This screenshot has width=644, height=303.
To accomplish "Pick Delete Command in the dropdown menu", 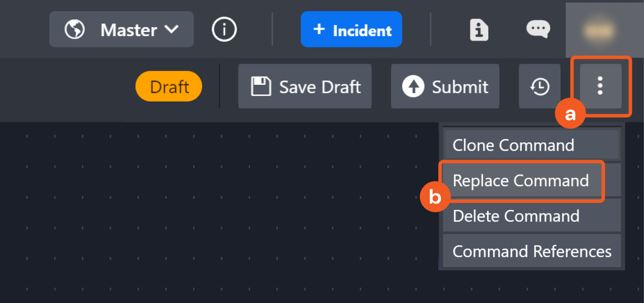I will tap(516, 216).
